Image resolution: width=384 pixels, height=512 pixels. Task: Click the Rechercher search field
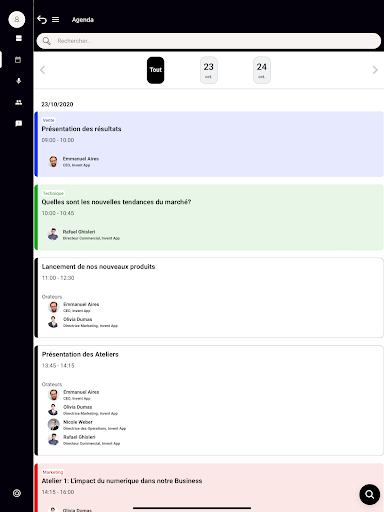point(209,41)
